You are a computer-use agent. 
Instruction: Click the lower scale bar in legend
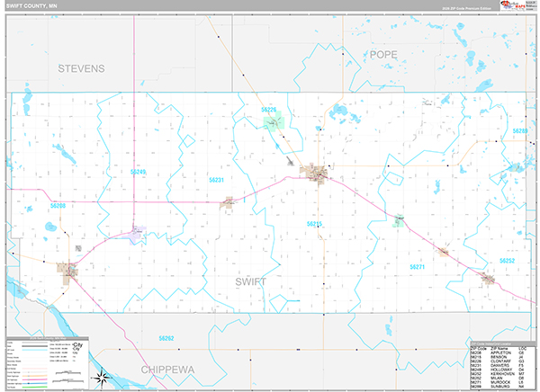67,380
